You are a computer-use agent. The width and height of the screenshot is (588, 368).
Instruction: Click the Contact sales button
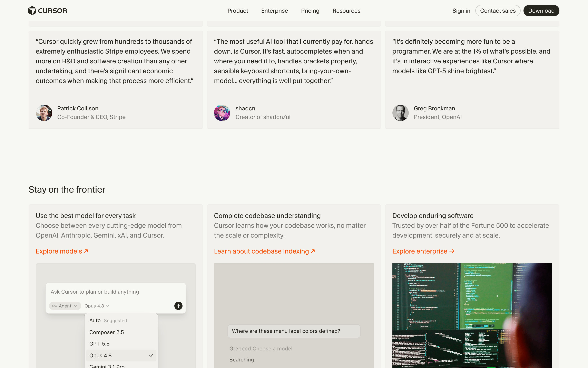pos(498,11)
